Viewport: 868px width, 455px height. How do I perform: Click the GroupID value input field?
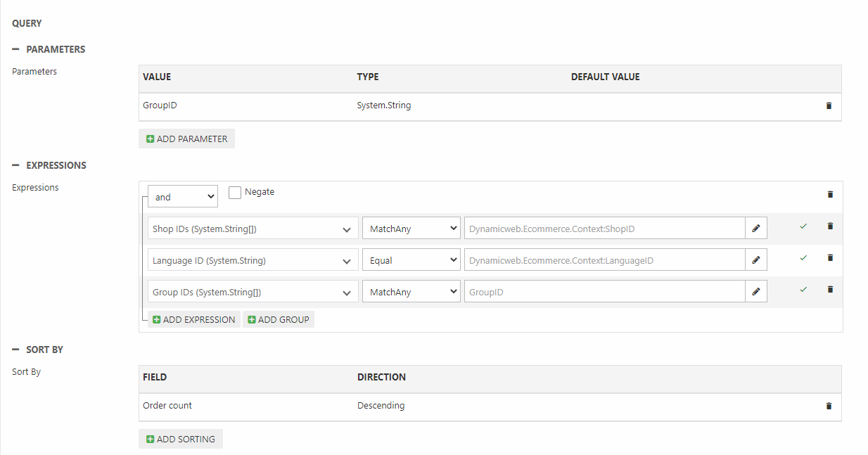(604, 292)
